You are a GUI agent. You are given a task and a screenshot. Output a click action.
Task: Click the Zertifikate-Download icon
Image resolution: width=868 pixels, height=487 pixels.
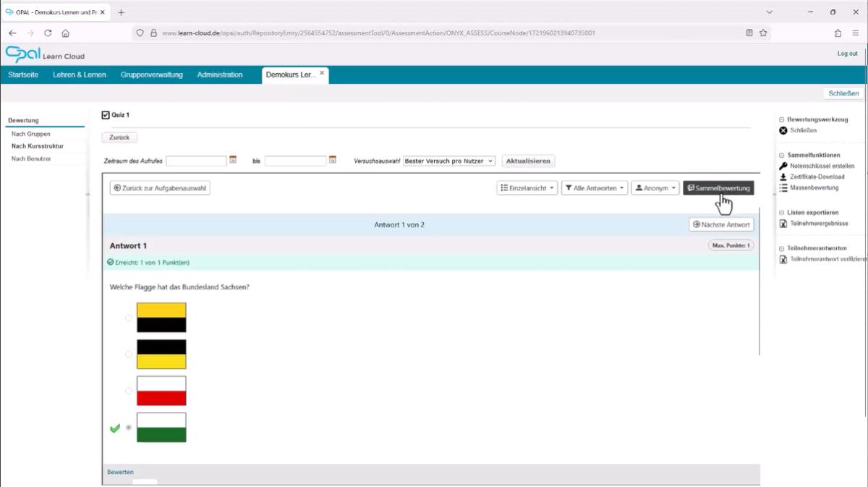[x=783, y=177]
